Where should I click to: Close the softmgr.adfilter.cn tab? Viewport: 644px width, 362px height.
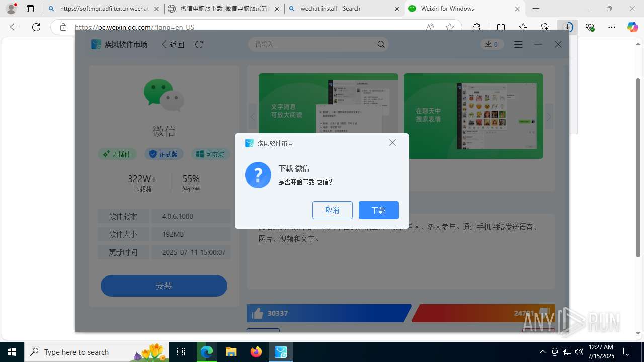(x=156, y=9)
